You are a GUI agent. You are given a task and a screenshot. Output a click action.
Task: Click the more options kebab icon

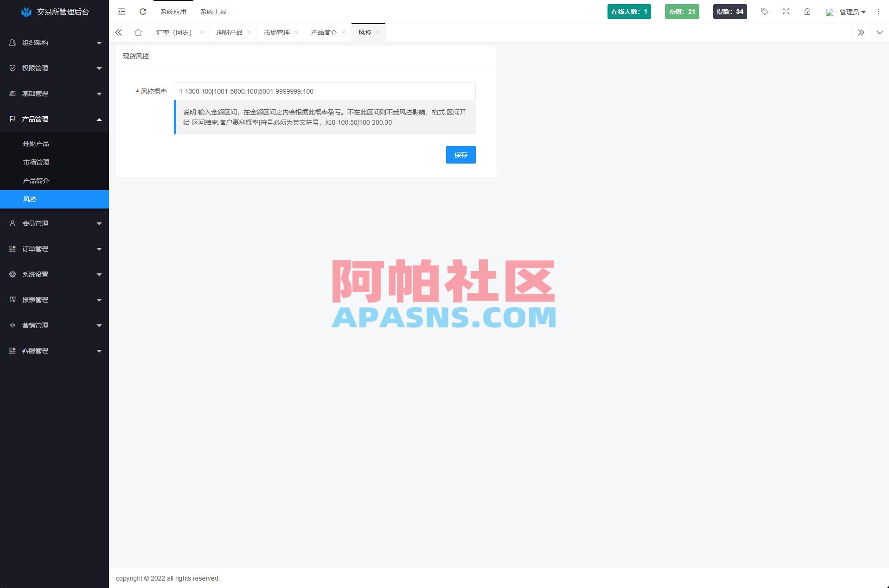tap(877, 12)
